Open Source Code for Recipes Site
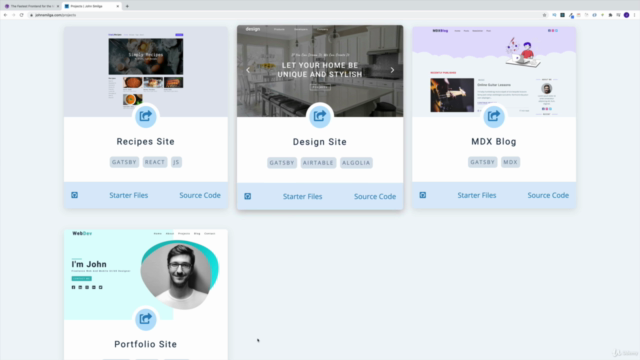Viewport: 640px width, 360px height. [x=200, y=195]
